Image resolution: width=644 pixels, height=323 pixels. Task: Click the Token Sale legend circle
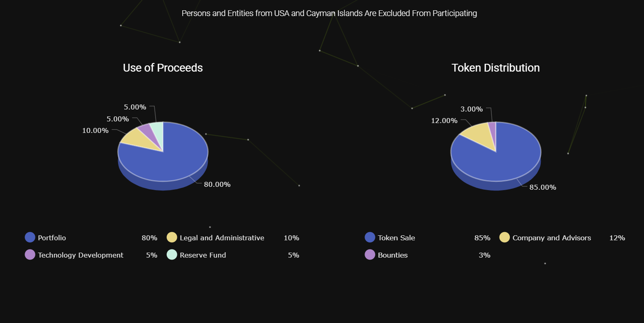click(x=370, y=237)
